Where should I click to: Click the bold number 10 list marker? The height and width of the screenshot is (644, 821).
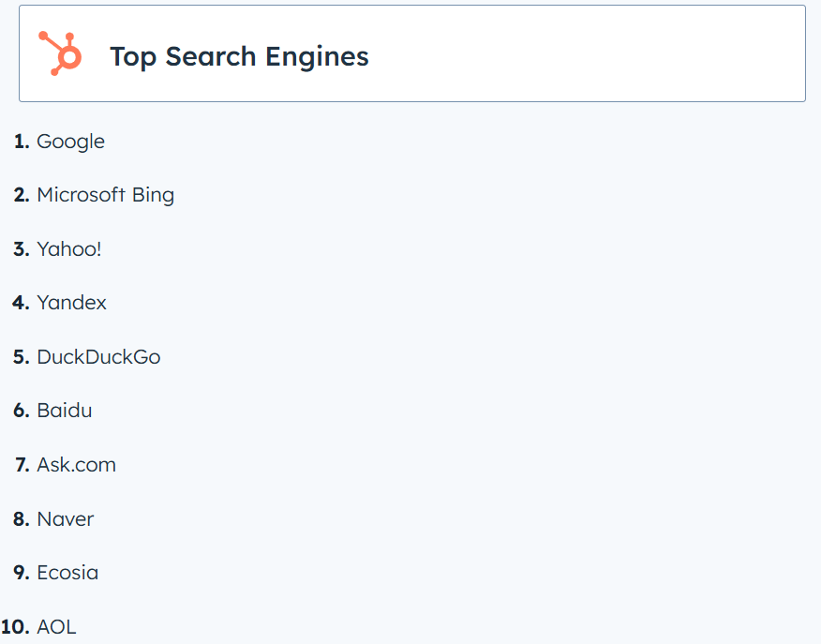click(x=16, y=627)
